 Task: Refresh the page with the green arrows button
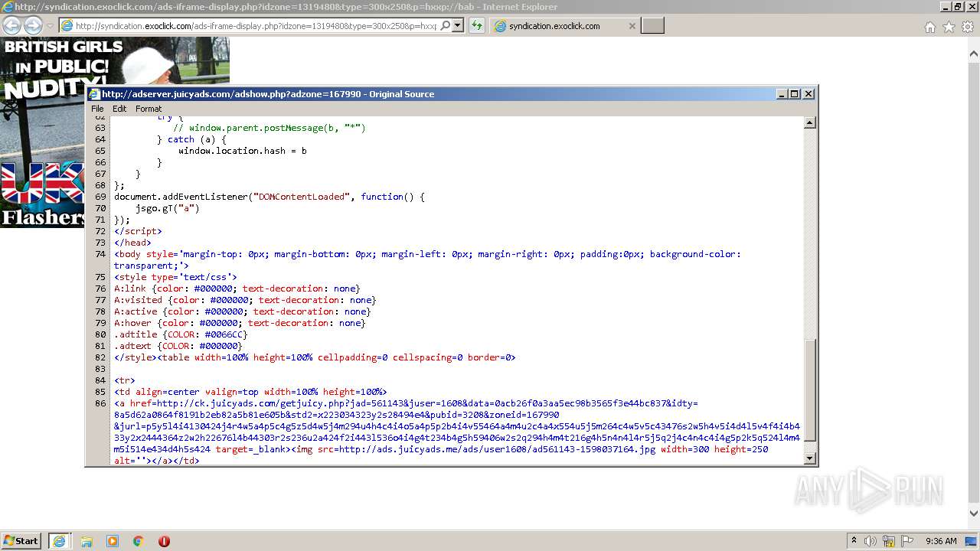[x=477, y=25]
